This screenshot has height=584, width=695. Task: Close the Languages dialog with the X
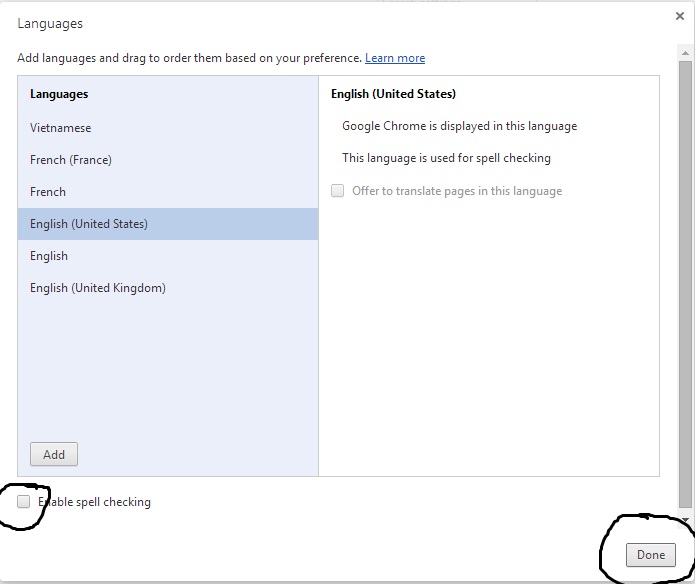pos(680,16)
